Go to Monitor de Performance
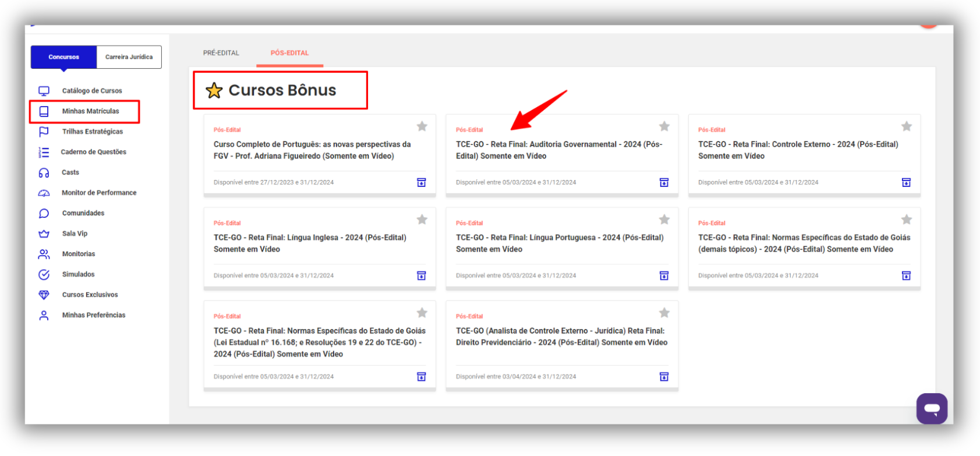This screenshot has height=456, width=980. pyautogui.click(x=99, y=193)
